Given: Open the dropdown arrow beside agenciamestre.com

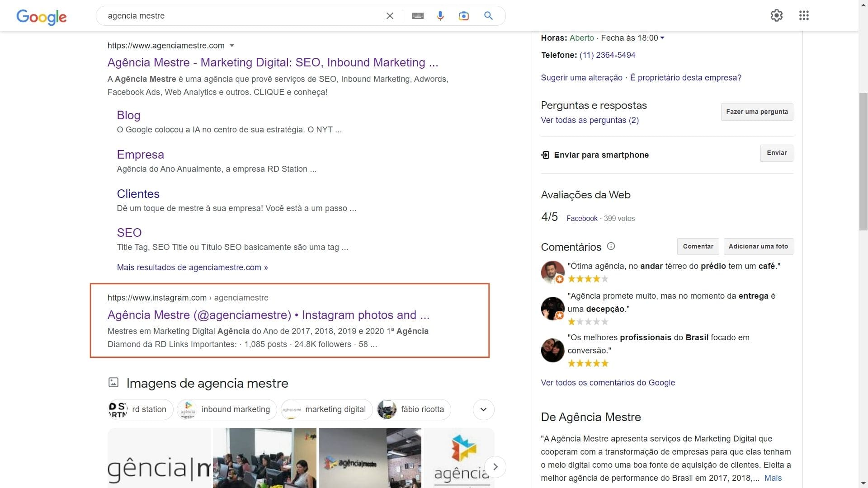Looking at the screenshot, I should coord(232,46).
